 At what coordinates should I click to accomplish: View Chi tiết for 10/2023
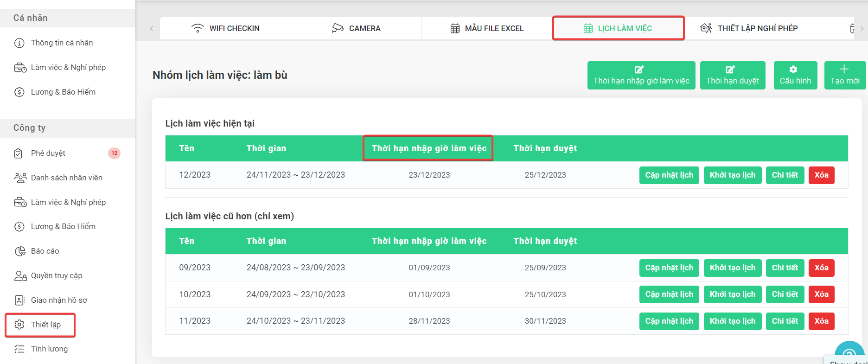[785, 294]
